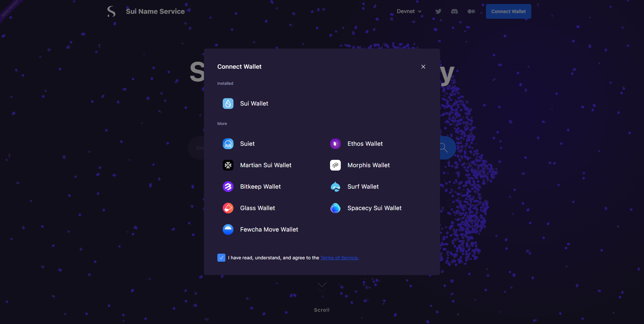Open the Twitter link in header
The width and height of the screenshot is (644, 324).
[x=438, y=11]
